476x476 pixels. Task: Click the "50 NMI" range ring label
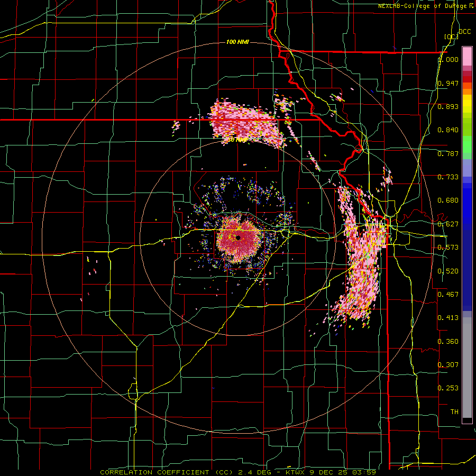pos(237,140)
